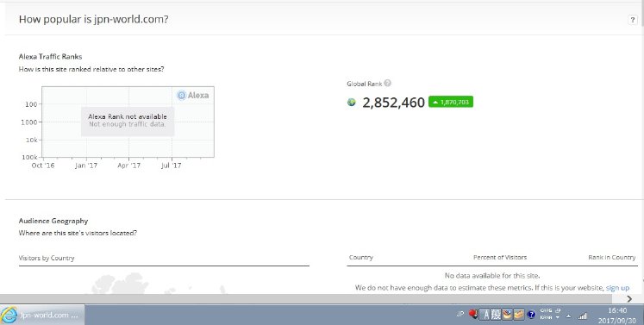
Task: Toggle the KANA lock indicator
Action: (x=546, y=317)
